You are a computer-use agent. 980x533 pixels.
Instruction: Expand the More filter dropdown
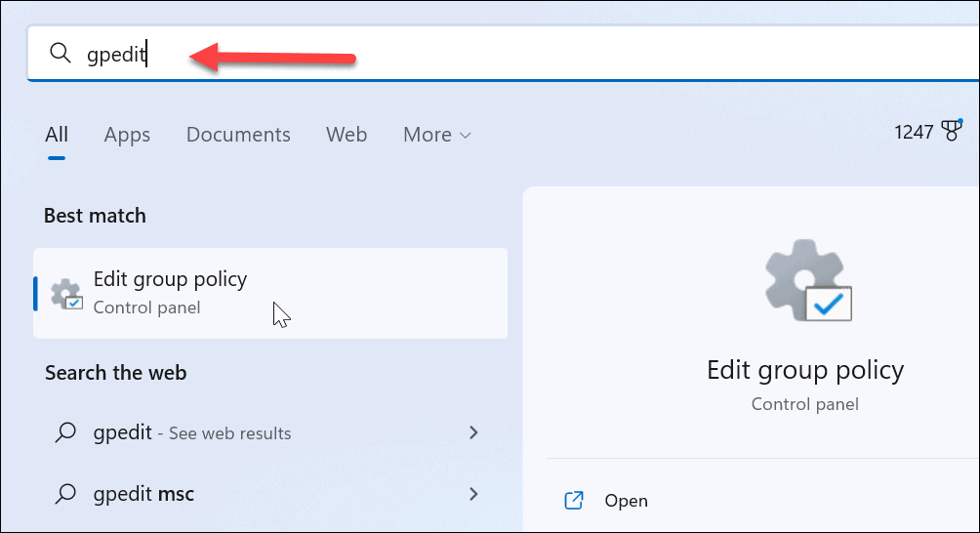click(x=436, y=135)
